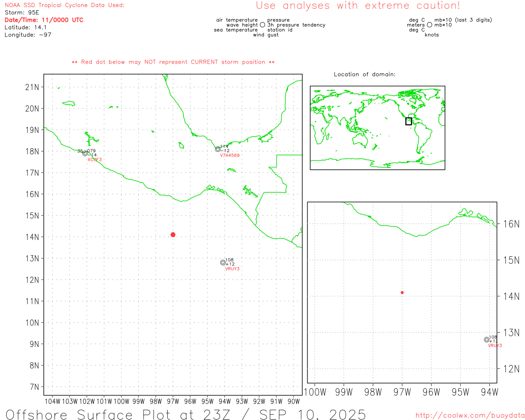The height and width of the screenshot is (420, 525).
Task: Select the VRUY3 station circle on main map
Action: pyautogui.click(x=223, y=262)
